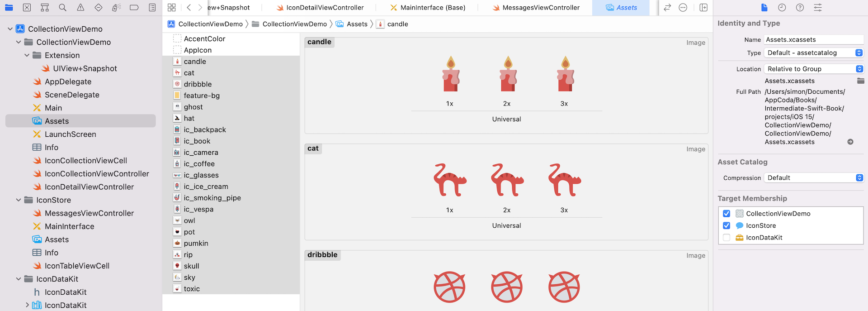Click the Name field showing Assets.xcassets
Image resolution: width=868 pixels, height=311 pixels.
(813, 40)
